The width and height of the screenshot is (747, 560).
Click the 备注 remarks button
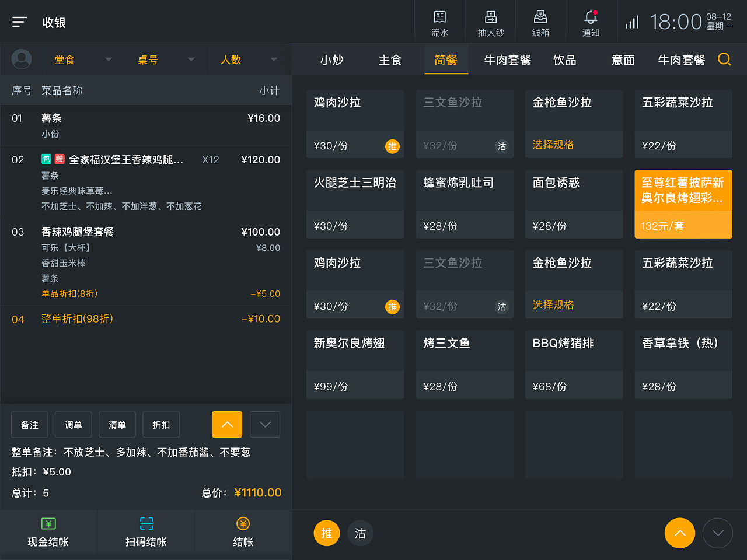click(x=29, y=424)
